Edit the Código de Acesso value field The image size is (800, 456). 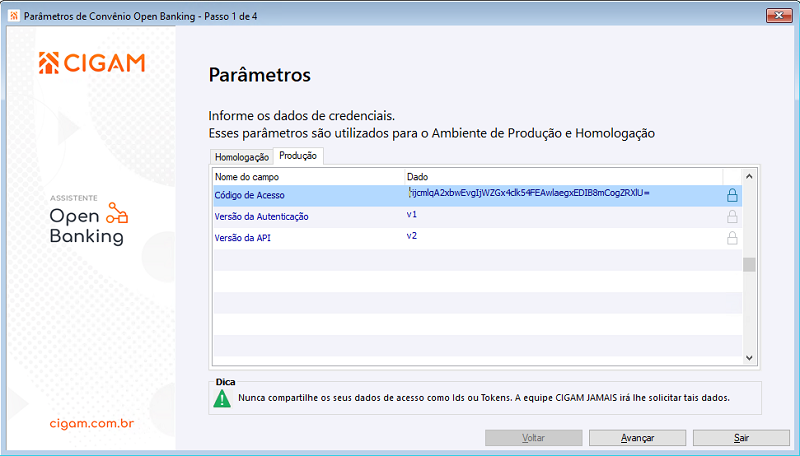coord(564,193)
